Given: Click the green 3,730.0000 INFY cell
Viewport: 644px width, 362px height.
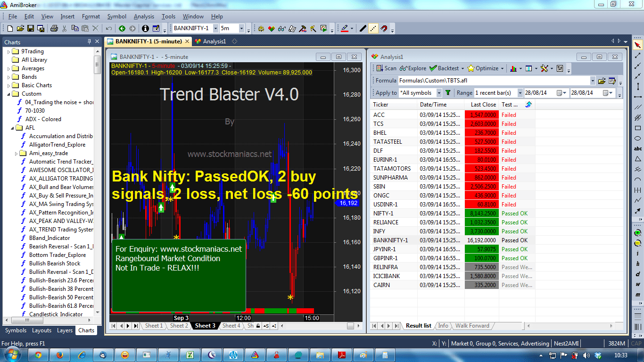Looking at the screenshot, I should (x=481, y=231).
